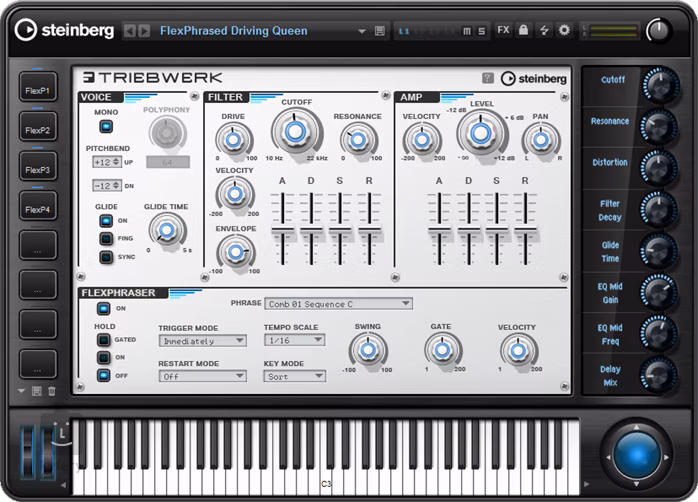Set Hold mode to GATED
This screenshot has width=698, height=502.
click(x=105, y=340)
